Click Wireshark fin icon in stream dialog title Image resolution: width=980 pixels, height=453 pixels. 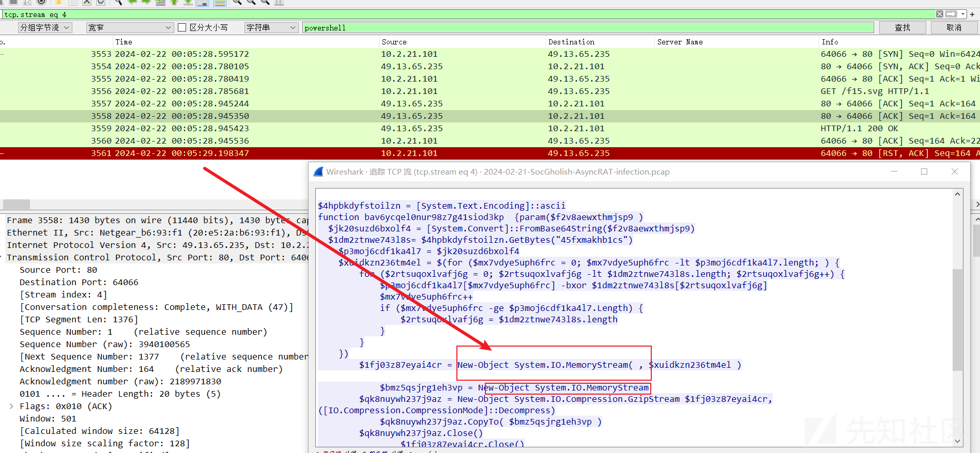click(x=318, y=171)
